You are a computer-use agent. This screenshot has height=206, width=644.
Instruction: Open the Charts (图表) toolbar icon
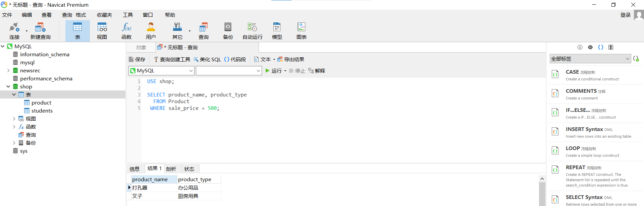302,30
